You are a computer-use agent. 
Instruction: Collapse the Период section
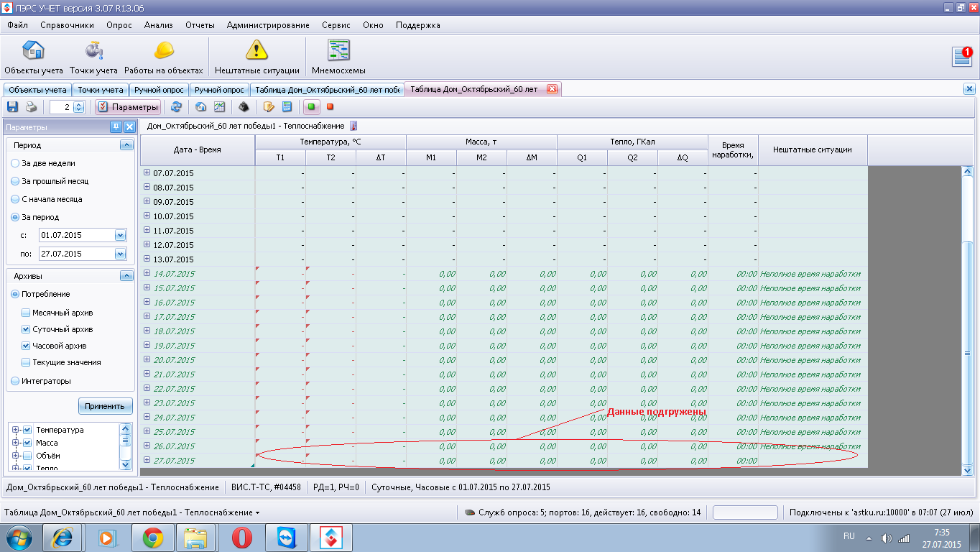[127, 145]
